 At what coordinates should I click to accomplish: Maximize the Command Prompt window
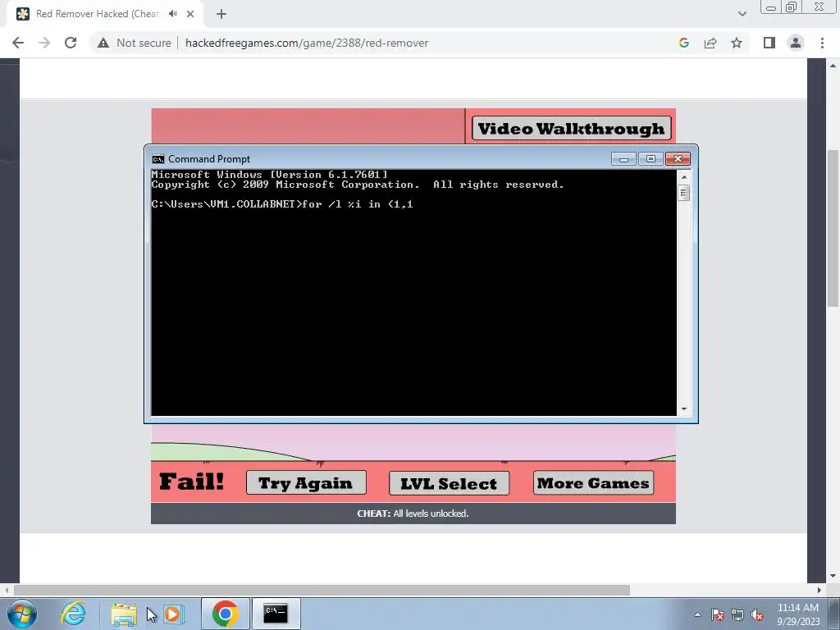(651, 159)
